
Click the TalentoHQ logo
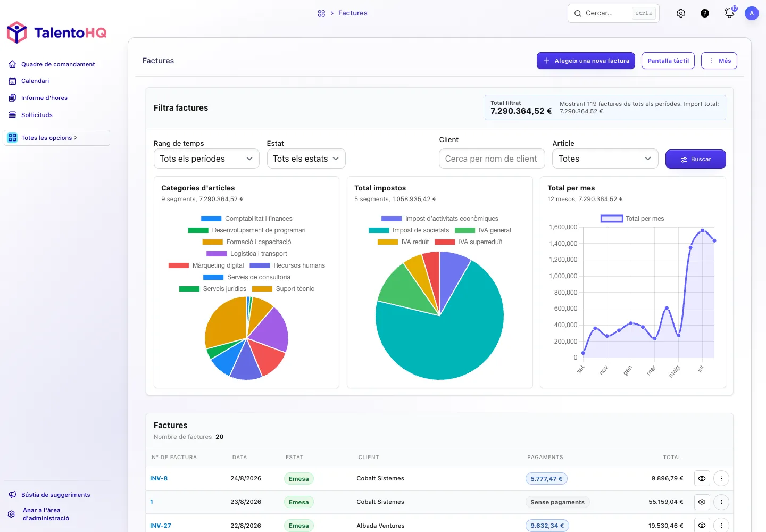[56, 32]
